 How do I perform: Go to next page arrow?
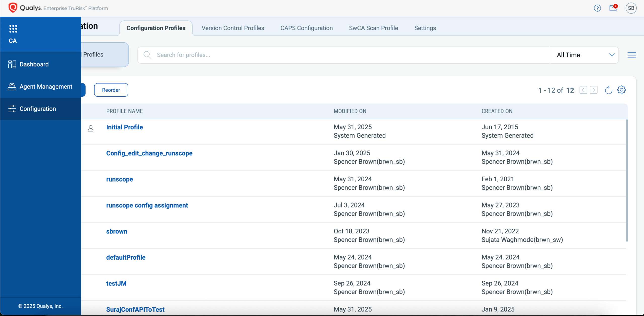tap(594, 90)
